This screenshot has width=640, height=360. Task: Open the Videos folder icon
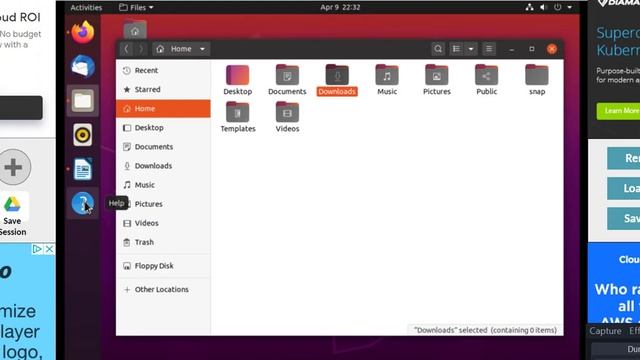287,117
